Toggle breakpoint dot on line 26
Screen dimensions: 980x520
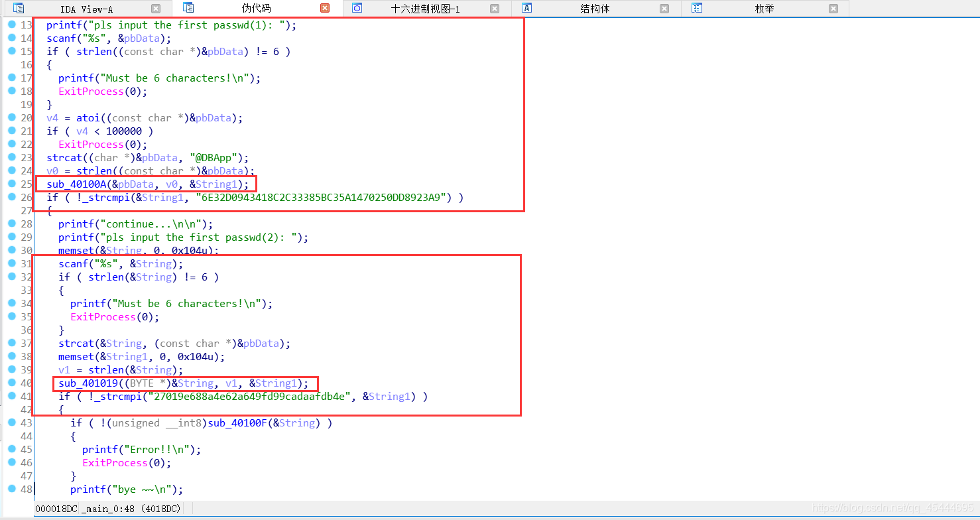coord(11,197)
